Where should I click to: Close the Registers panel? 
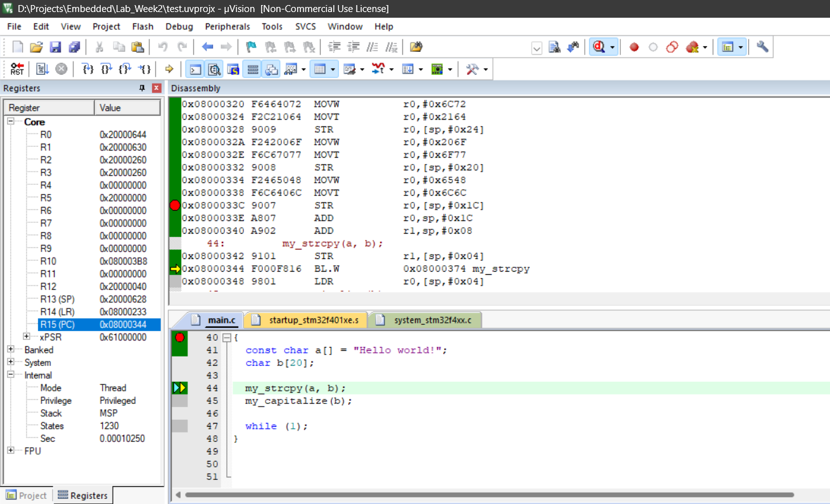pos(156,88)
